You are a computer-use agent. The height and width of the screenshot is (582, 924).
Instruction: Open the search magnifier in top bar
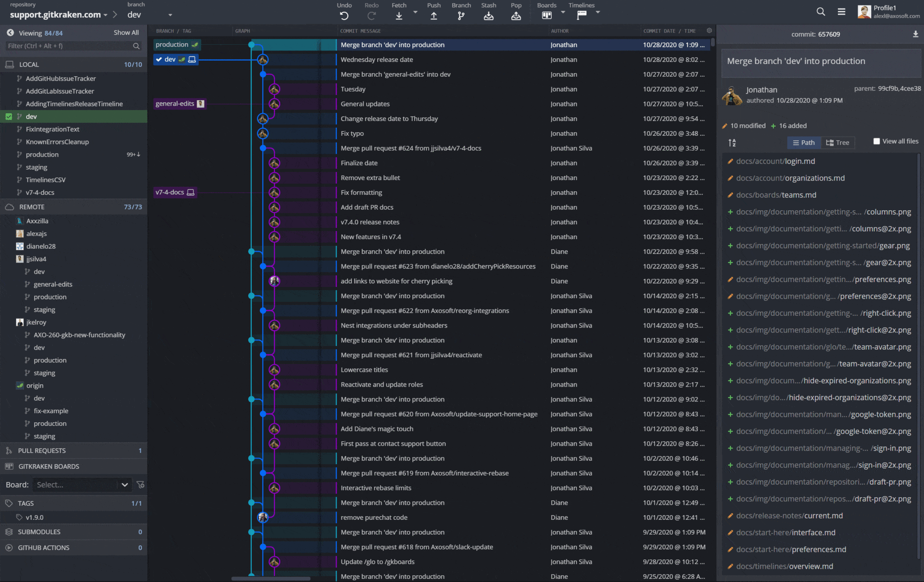(x=821, y=12)
